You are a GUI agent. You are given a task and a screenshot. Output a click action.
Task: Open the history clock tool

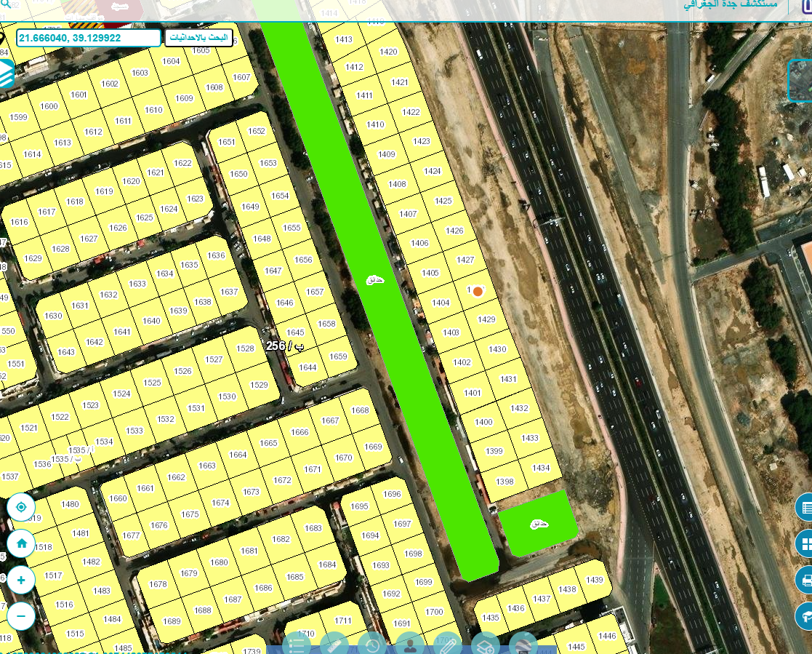click(371, 644)
